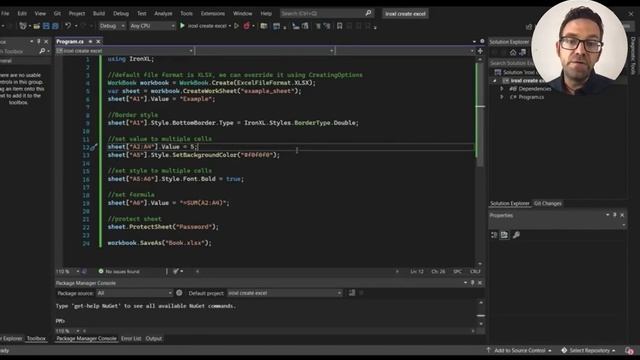Click the Search Ctrl+Q input field
This screenshot has height=360, width=640.
327,13
